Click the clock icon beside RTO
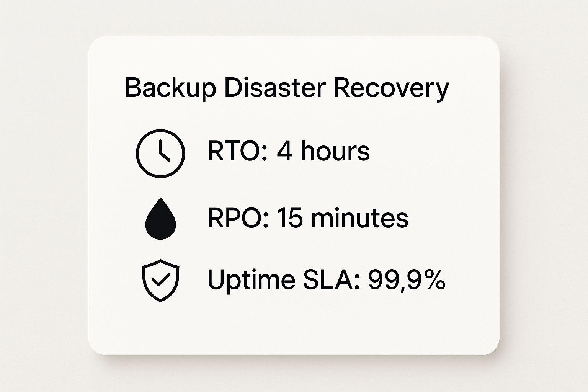The width and height of the screenshot is (588, 392). [x=160, y=153]
